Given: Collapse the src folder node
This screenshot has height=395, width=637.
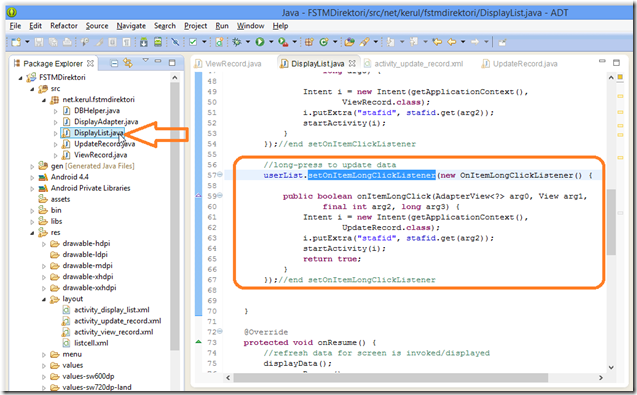Looking at the screenshot, I should coord(32,89).
